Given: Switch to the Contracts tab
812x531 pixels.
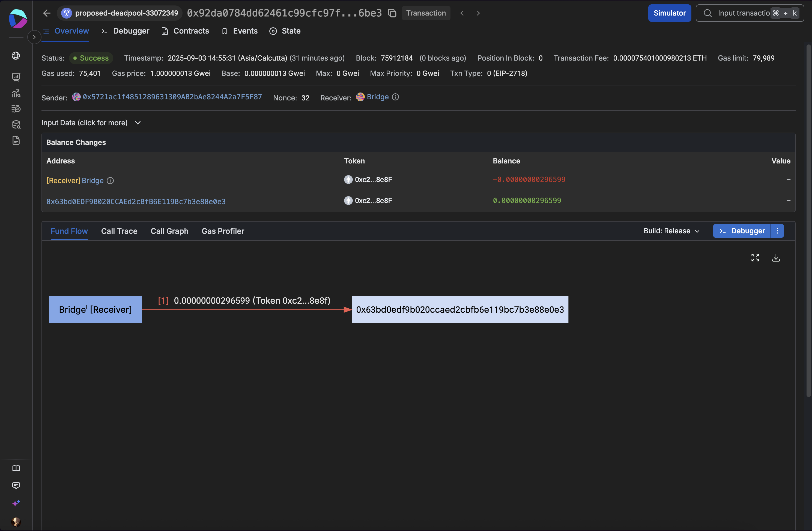Looking at the screenshot, I should 185,31.
